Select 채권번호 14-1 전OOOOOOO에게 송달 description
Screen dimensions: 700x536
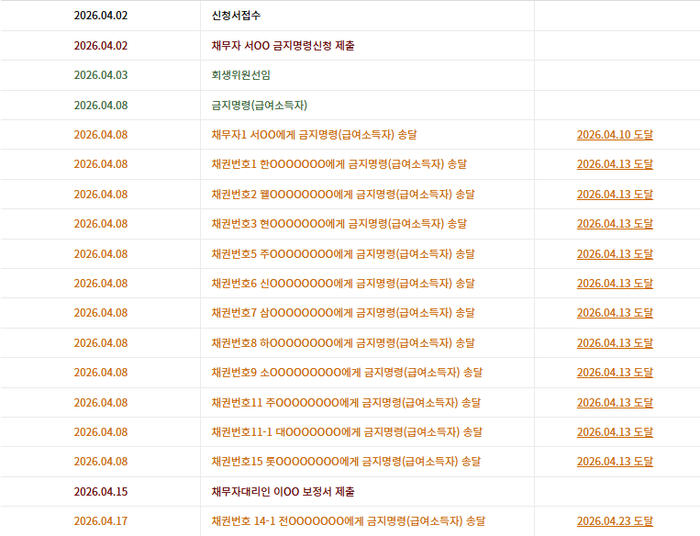(x=349, y=521)
